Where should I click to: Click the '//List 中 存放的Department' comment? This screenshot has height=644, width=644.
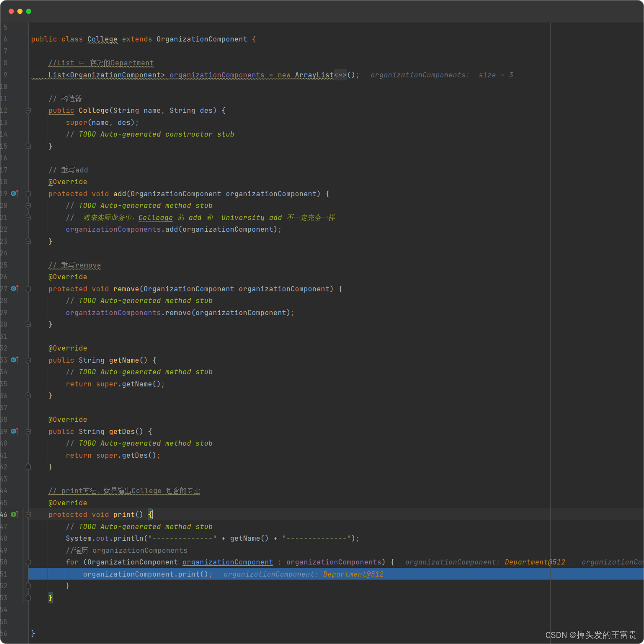(x=101, y=63)
